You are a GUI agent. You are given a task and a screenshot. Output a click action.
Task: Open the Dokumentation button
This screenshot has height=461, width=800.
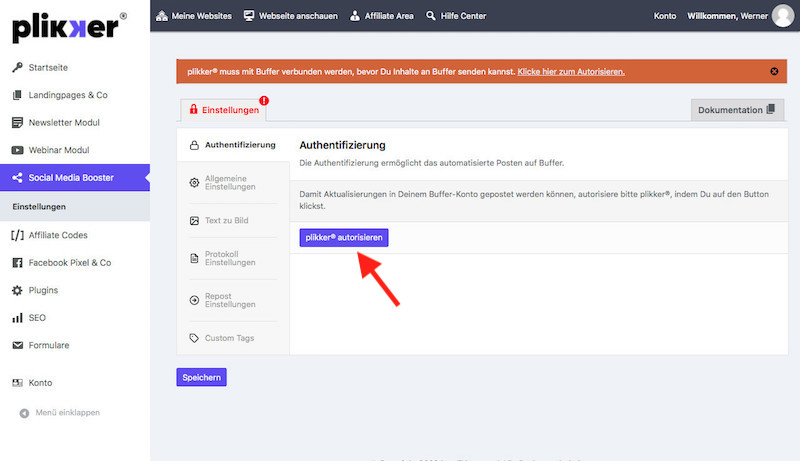pos(737,110)
